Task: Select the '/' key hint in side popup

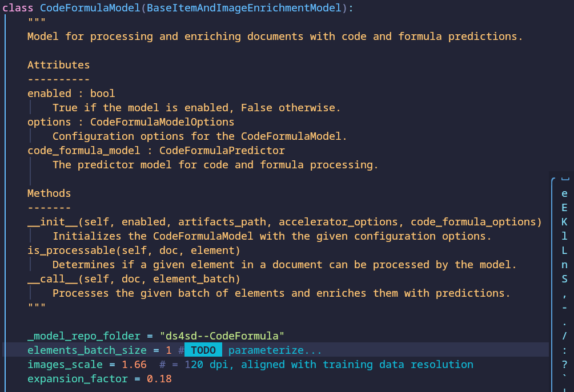Action: click(x=564, y=336)
